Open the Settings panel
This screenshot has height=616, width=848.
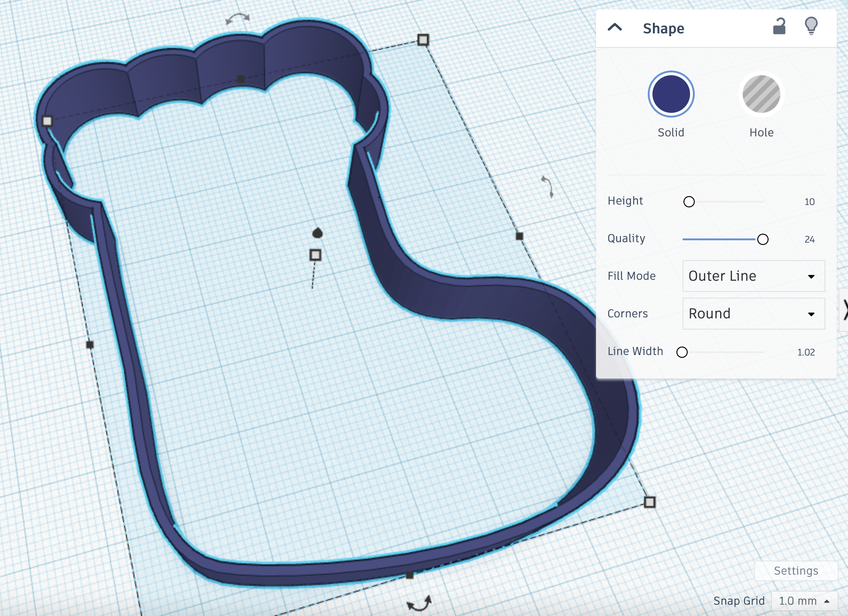coord(795,571)
